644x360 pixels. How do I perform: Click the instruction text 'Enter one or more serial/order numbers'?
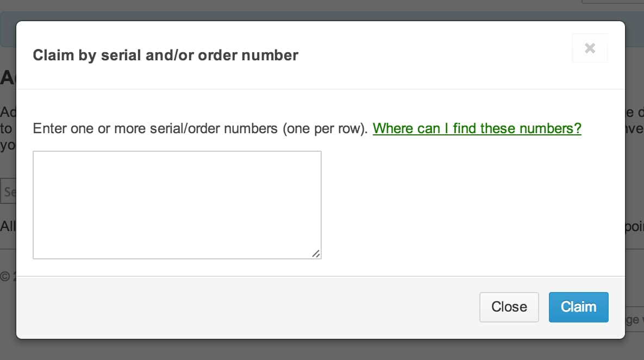pos(155,128)
